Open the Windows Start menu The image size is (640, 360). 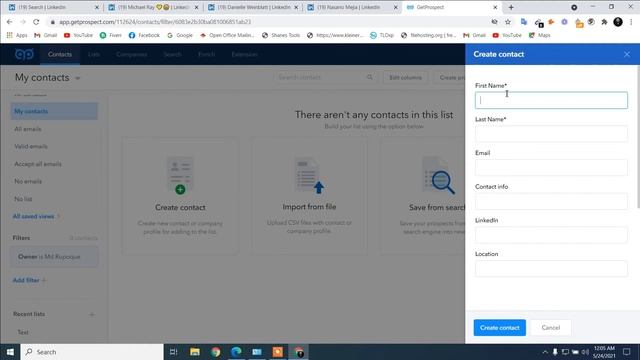[x=10, y=352]
